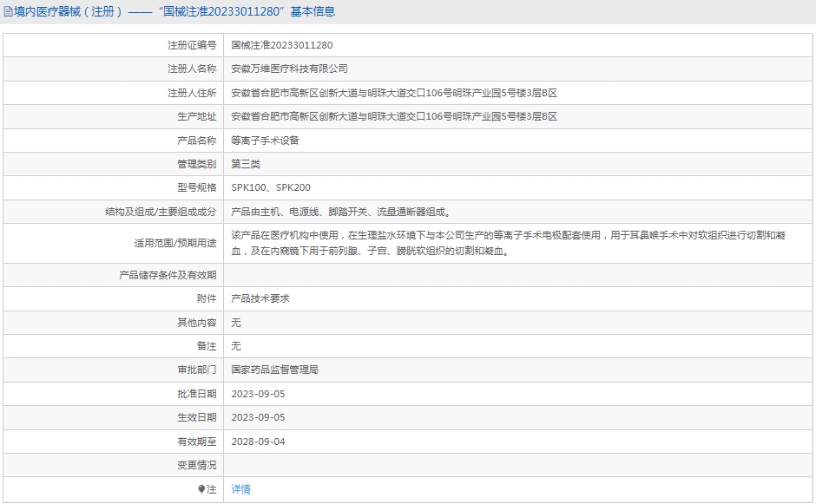Viewport: 816px width, 504px height.
Task: Select the page title 境内医疗器械（注册）基本信息
Action: click(x=174, y=11)
